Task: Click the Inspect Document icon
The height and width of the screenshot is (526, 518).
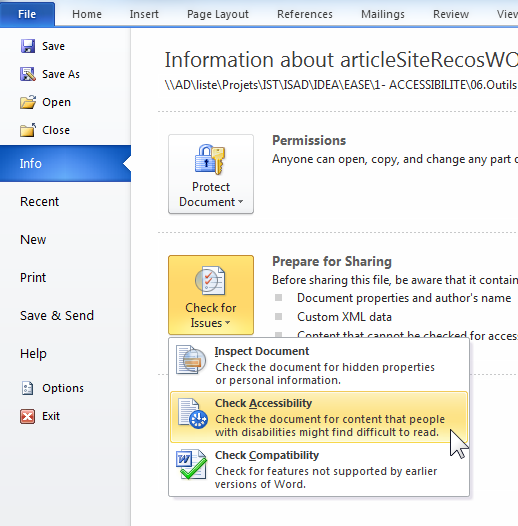Action: point(191,360)
